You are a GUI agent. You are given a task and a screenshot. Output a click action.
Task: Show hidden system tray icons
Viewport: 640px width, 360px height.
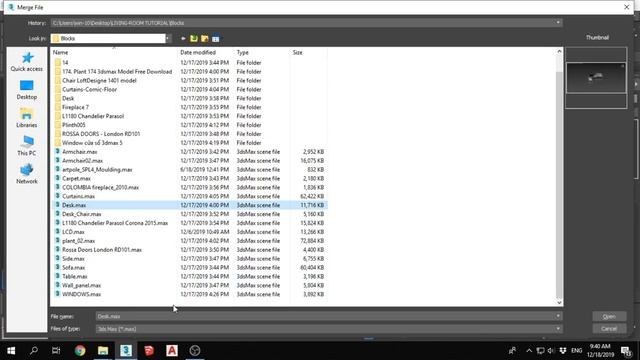click(529, 351)
